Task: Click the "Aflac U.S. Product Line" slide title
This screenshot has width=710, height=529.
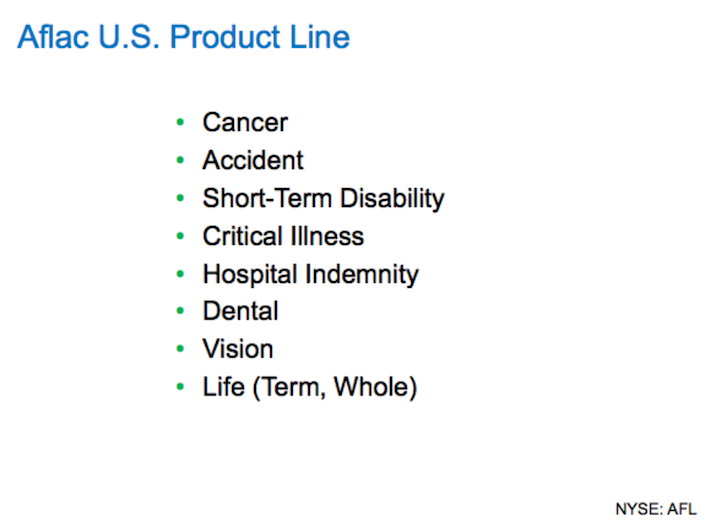Action: 183,37
